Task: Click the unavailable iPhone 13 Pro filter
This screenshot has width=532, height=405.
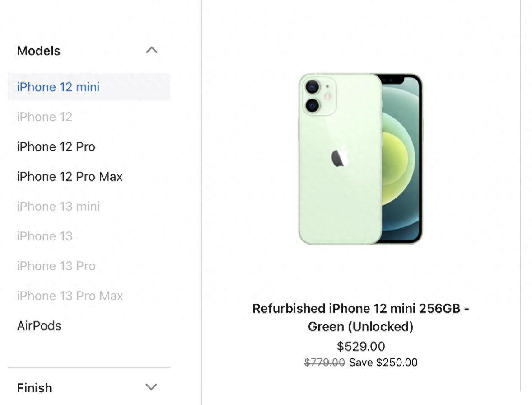Action: tap(56, 266)
